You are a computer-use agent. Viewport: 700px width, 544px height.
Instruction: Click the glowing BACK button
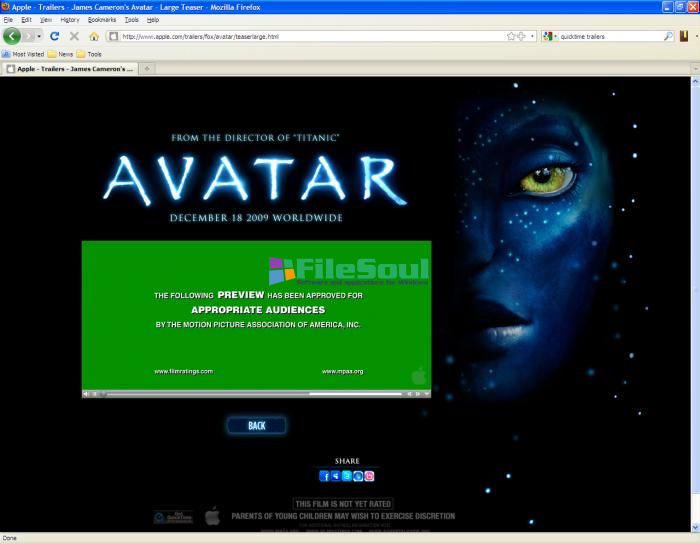[x=256, y=426]
